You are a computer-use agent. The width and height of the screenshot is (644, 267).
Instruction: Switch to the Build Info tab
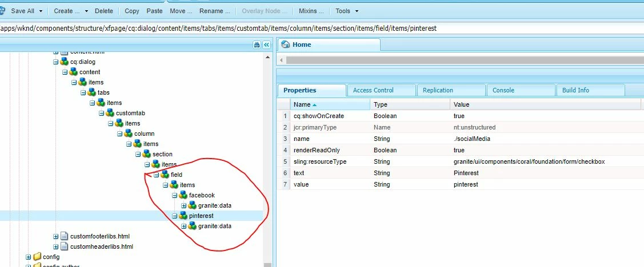[x=590, y=90]
